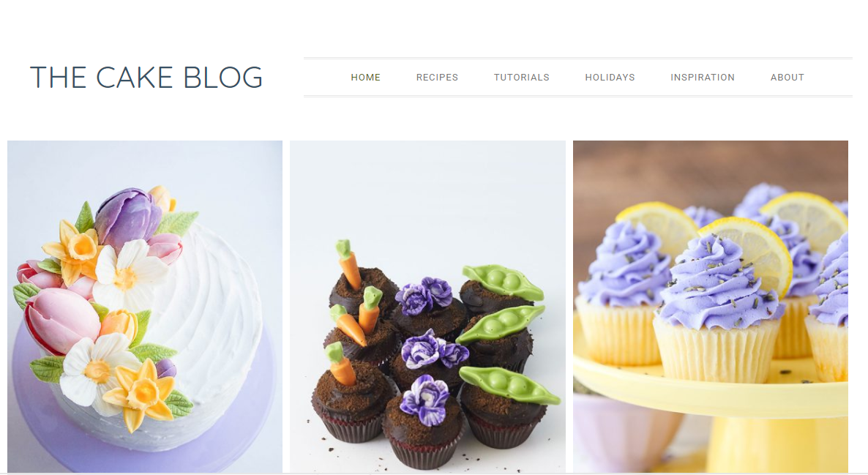Click THE CAKE BLOG site logo
This screenshot has width=868, height=475.
[x=146, y=78]
